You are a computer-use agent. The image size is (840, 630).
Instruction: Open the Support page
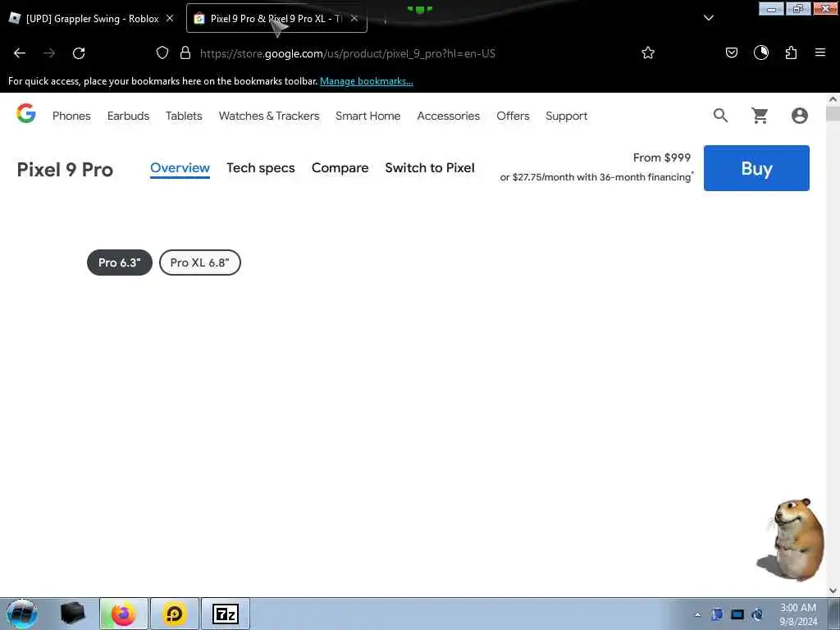tap(566, 116)
